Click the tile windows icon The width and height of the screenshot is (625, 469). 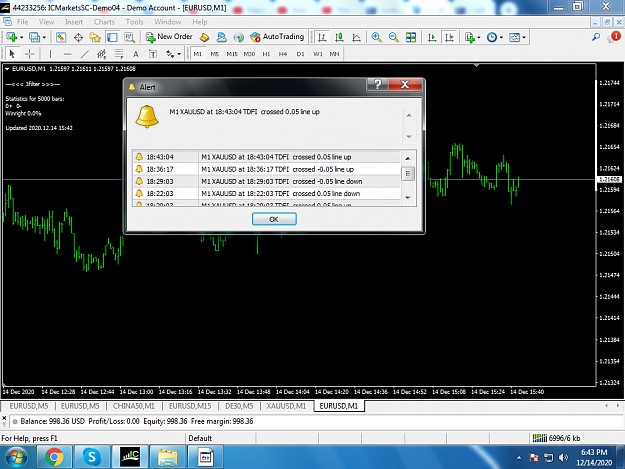click(411, 37)
